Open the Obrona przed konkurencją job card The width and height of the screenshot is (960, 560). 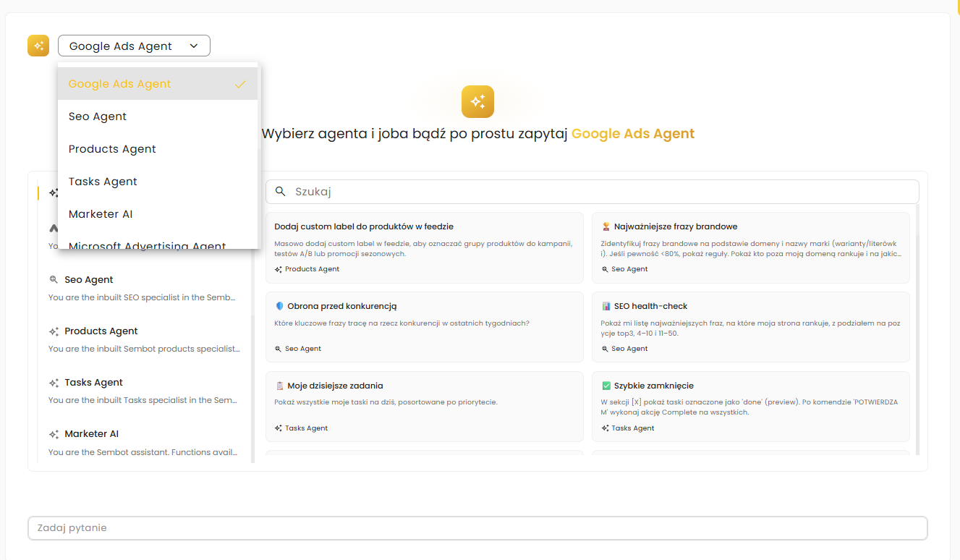point(425,327)
